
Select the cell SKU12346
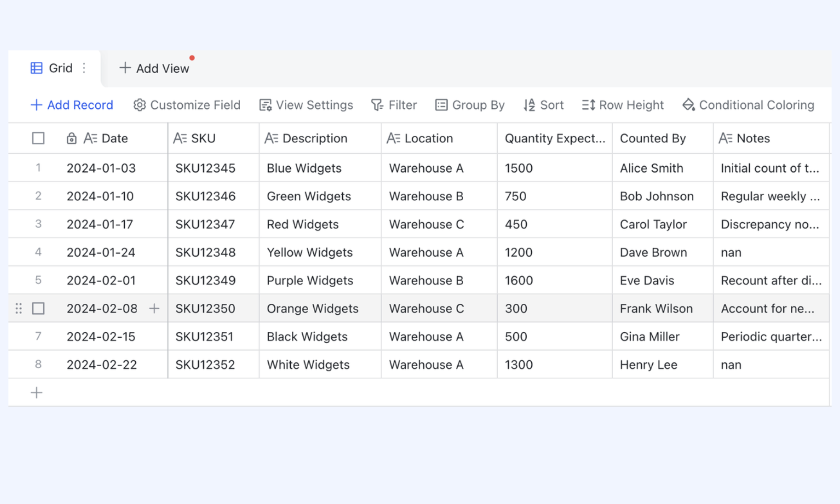[x=214, y=196]
